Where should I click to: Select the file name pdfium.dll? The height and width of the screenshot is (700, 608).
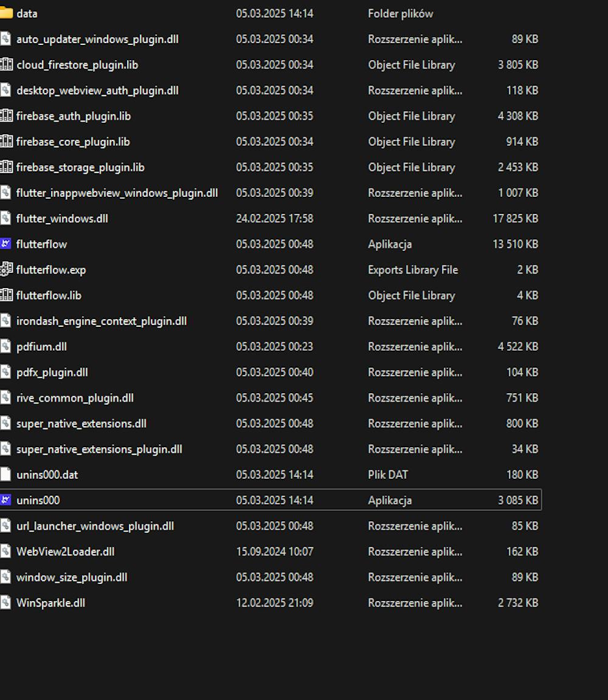[x=41, y=347]
